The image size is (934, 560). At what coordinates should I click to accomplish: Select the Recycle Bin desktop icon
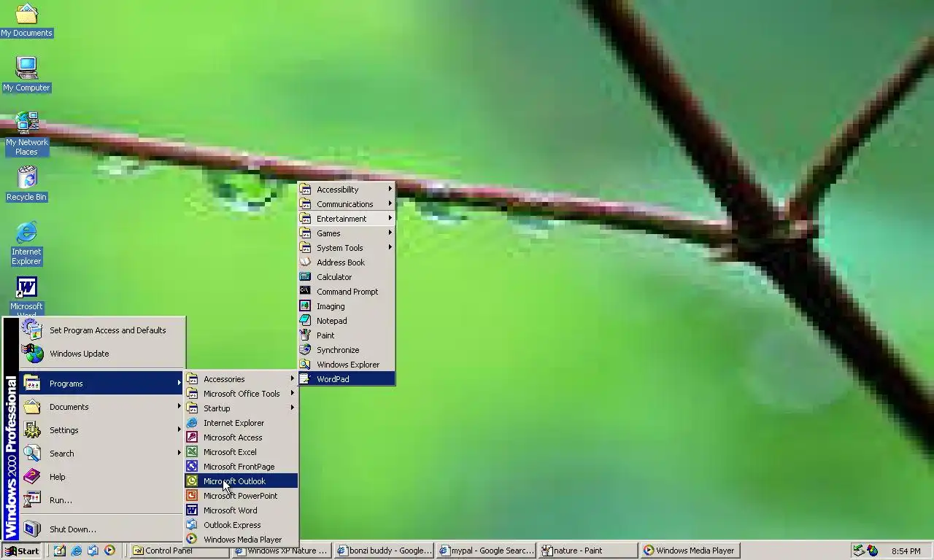pyautogui.click(x=26, y=184)
